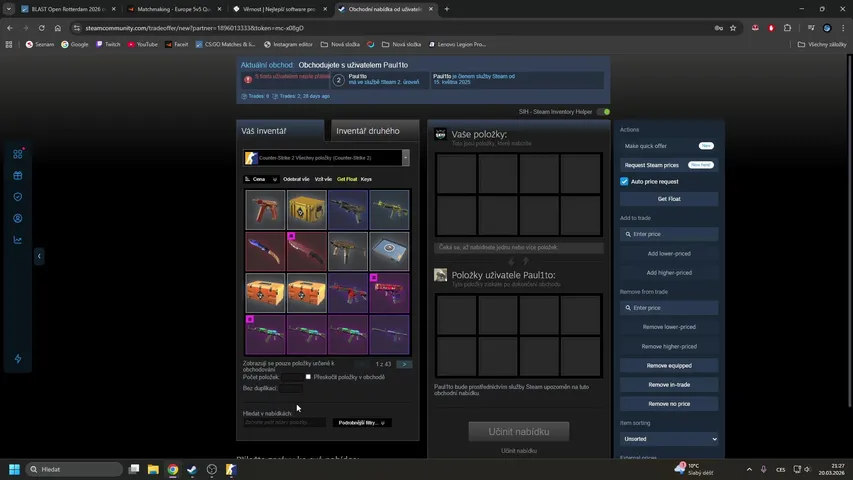853x480 pixels.
Task: Open the SIH sidebar dashboard grid icon
Action: [x=17, y=154]
